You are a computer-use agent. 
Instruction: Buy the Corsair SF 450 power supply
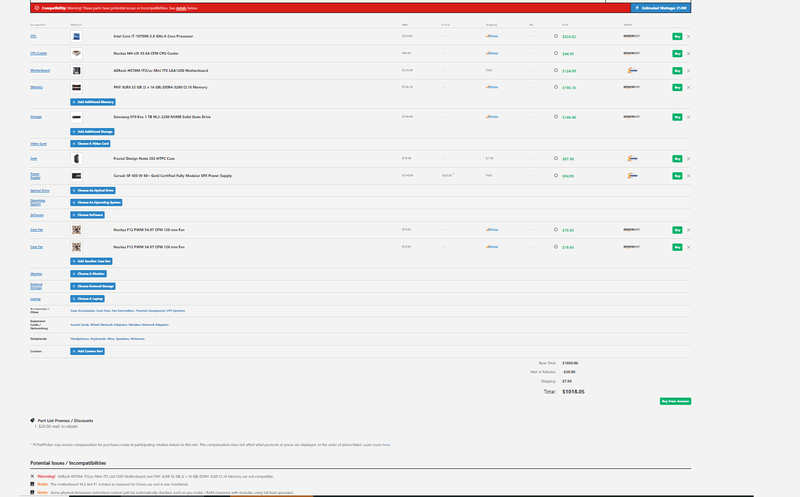[677, 176]
